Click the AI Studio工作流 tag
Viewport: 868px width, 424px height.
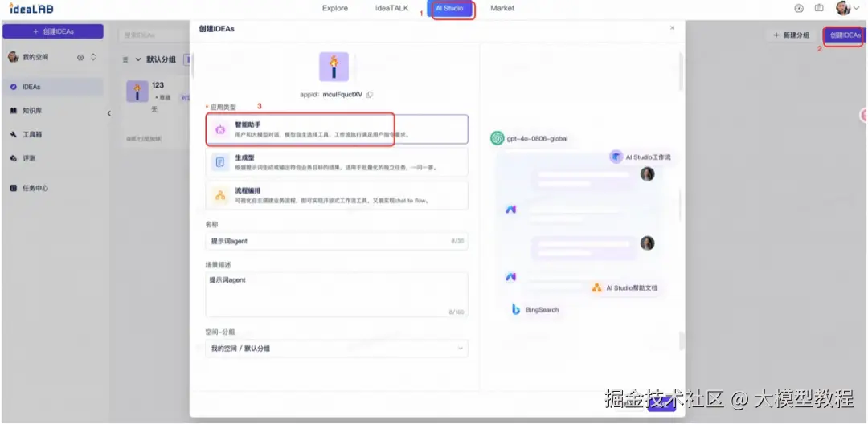641,157
